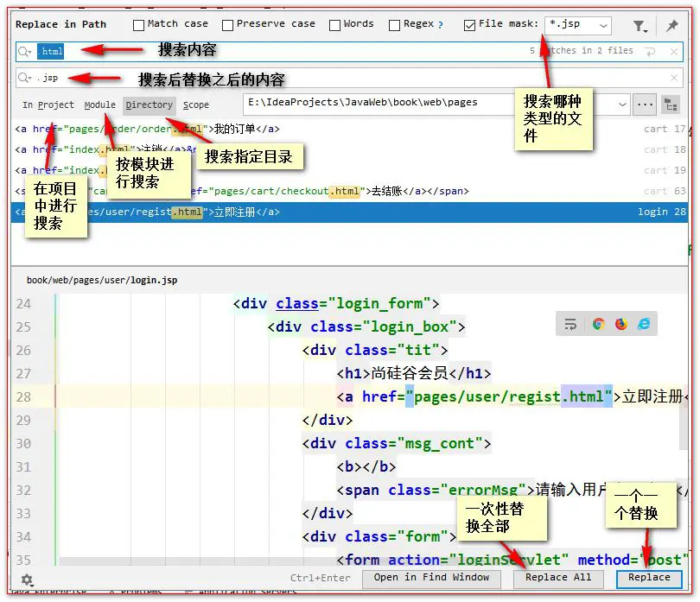Open preview in Chrome browser

click(598, 324)
